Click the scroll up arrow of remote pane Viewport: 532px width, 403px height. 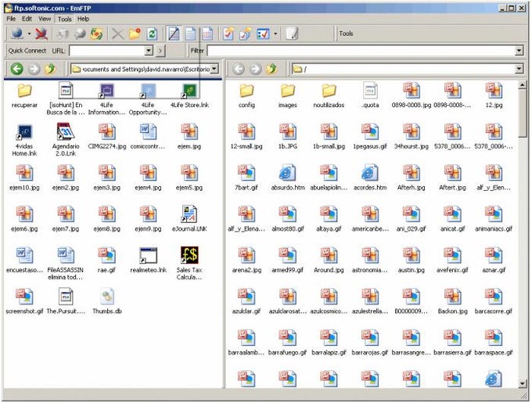[523, 85]
